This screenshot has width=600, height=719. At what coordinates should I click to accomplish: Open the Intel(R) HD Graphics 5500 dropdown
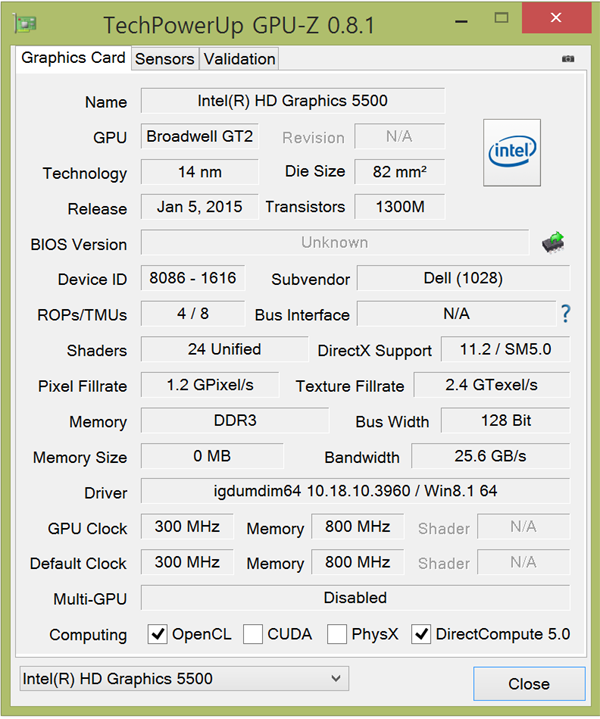pos(184,679)
